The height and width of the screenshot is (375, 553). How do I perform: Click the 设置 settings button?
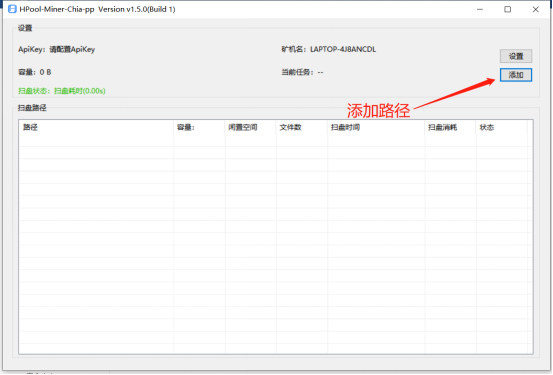[516, 56]
